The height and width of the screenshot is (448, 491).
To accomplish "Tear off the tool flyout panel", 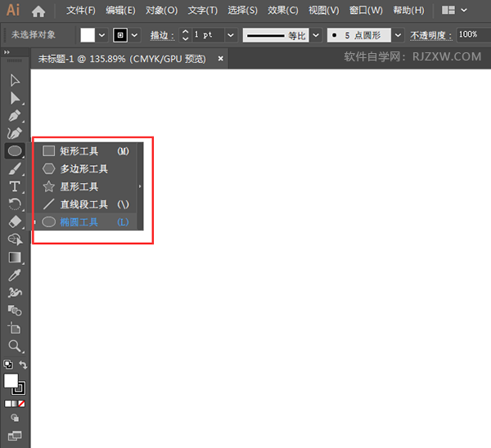I will pyautogui.click(x=140, y=186).
